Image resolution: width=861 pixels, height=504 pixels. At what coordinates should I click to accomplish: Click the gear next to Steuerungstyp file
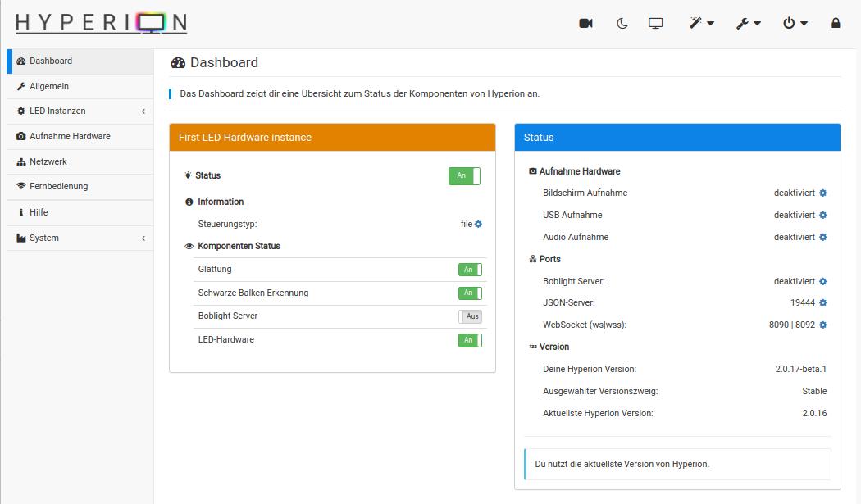tap(478, 224)
